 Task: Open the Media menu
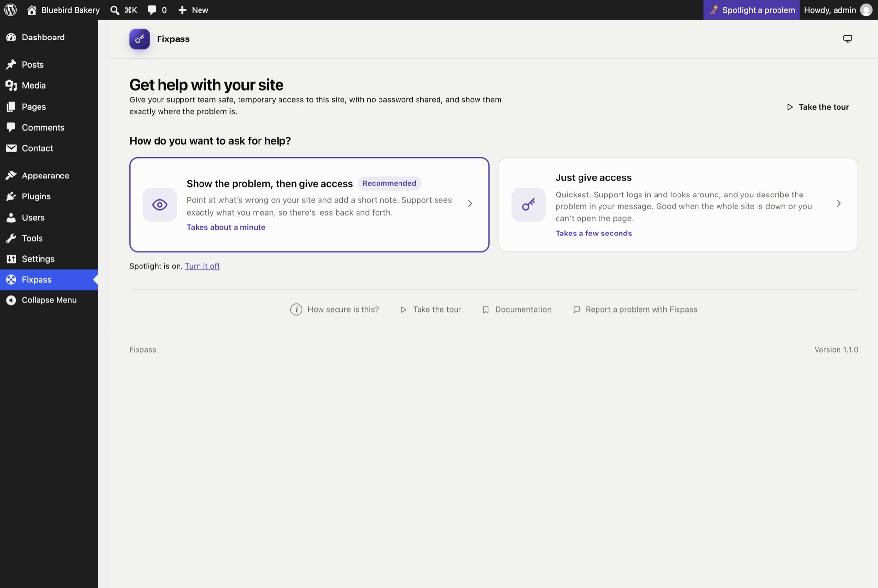[49, 86]
